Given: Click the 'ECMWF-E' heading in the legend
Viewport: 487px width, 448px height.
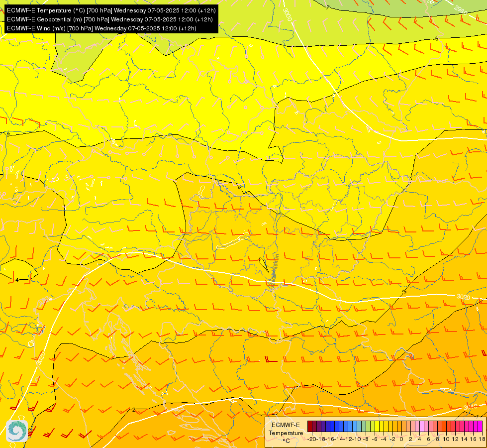Looking at the screenshot, I should (286, 425).
